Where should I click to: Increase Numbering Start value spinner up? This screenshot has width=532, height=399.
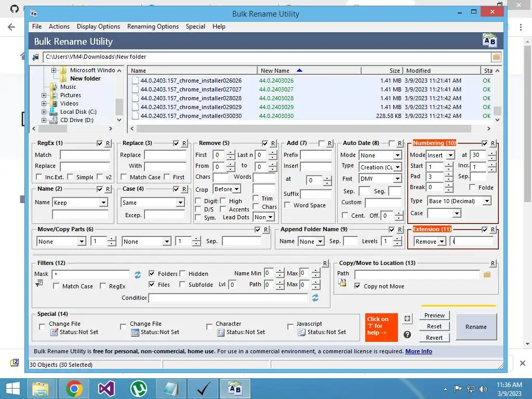(448, 164)
